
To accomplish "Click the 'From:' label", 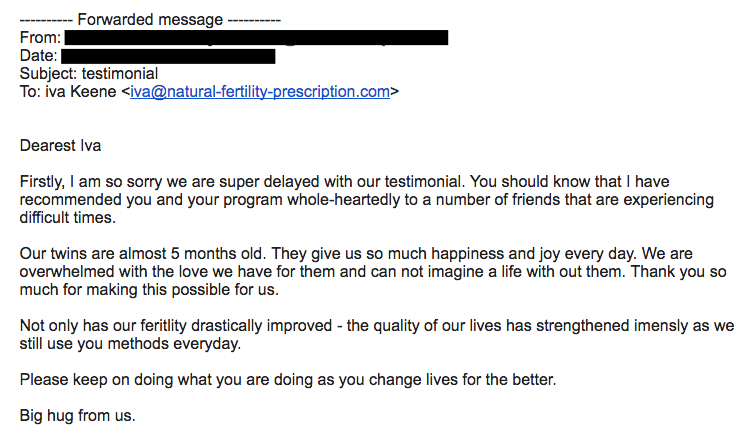I will [40, 37].
